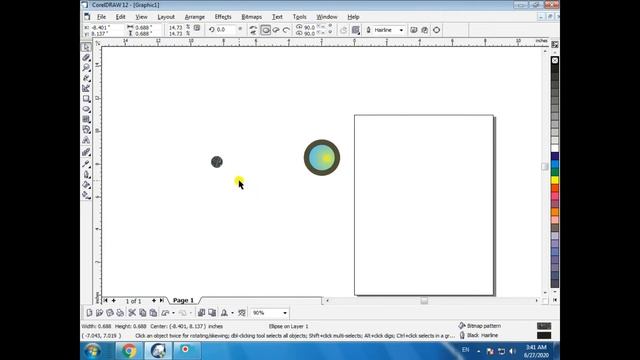This screenshot has height=360, width=640.
Task: Pick the green swatch in the color palette
Action: (x=555, y=172)
